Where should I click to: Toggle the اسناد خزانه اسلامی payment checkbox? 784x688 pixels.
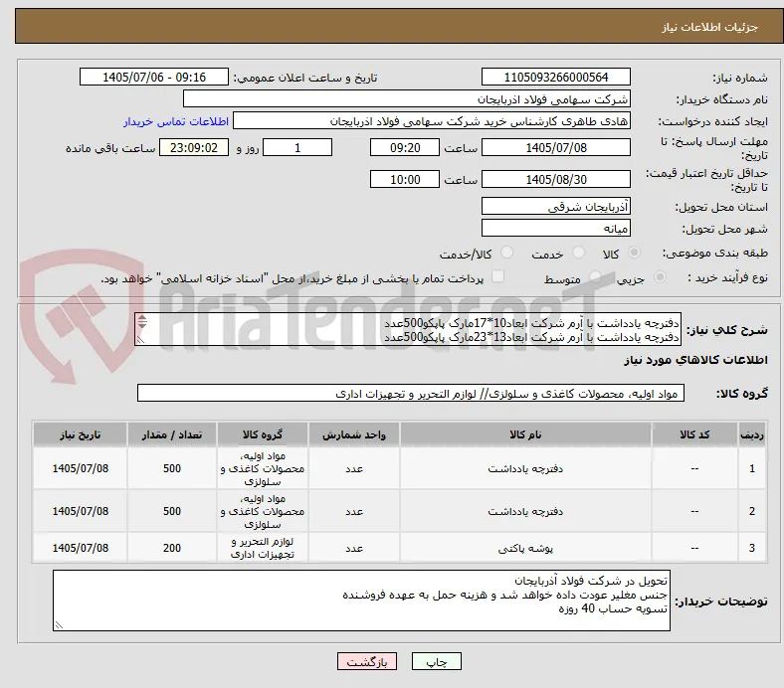[498, 276]
